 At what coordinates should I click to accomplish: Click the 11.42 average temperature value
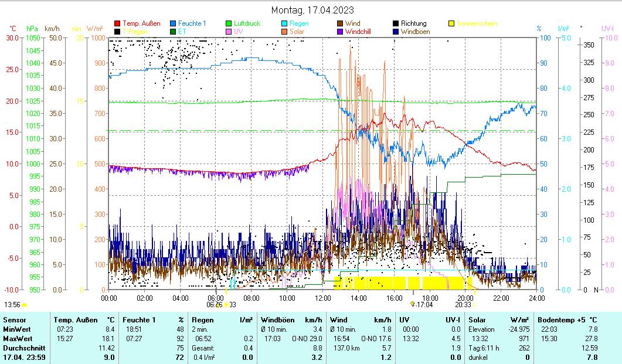click(x=107, y=348)
